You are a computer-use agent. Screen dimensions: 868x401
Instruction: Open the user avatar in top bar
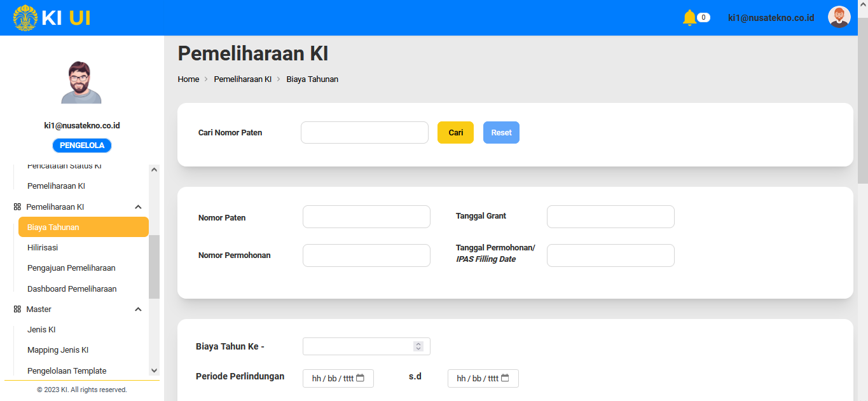click(x=839, y=17)
